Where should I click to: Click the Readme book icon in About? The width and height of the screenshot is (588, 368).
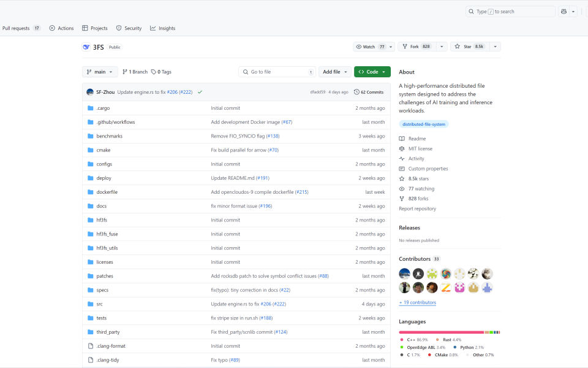tap(402, 139)
